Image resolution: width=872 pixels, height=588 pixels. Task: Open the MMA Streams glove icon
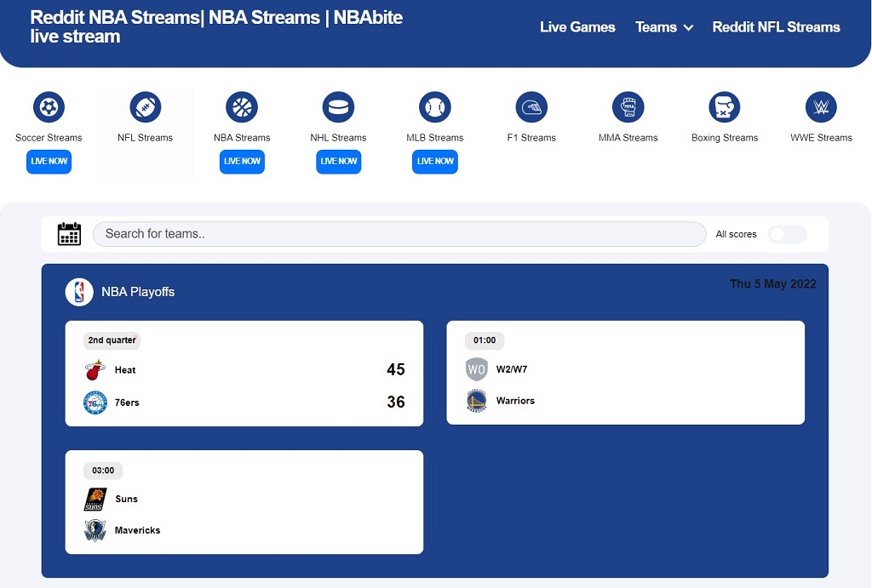(628, 106)
